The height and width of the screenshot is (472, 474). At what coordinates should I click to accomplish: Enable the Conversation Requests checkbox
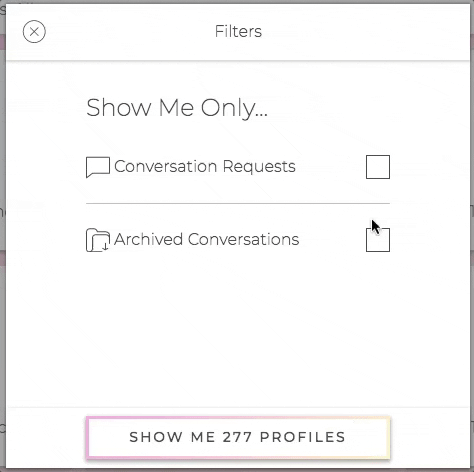tap(378, 167)
